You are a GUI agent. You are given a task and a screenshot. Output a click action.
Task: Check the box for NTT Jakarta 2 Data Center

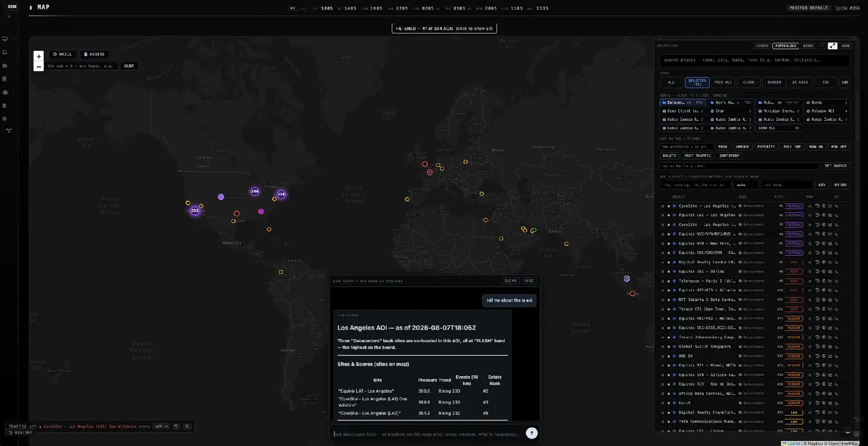pyautogui.click(x=662, y=300)
